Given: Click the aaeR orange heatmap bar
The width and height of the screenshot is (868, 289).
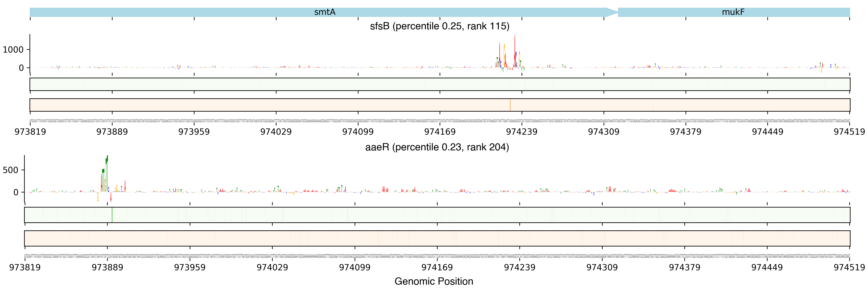Looking at the screenshot, I should (x=437, y=238).
